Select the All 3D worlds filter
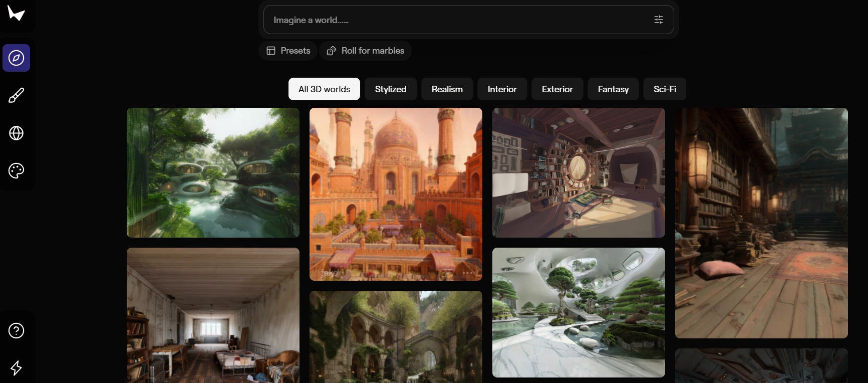The width and height of the screenshot is (868, 383). coord(324,89)
